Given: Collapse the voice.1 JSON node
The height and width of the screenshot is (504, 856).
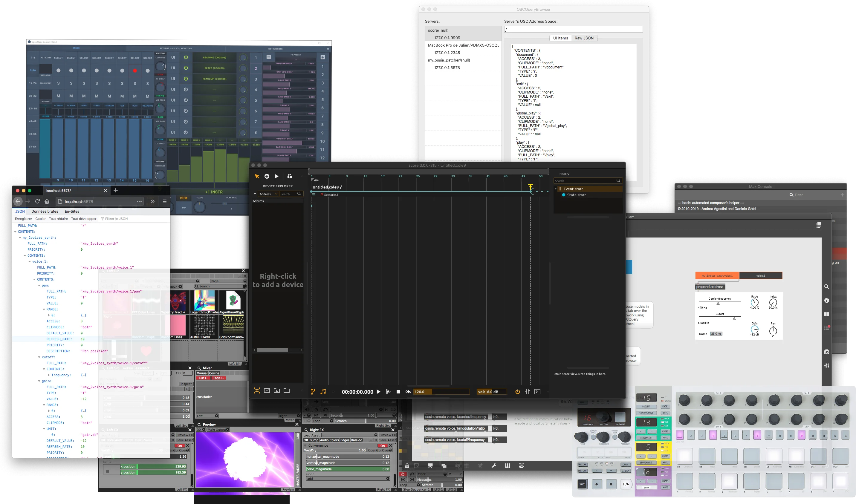Looking at the screenshot, I should 30,261.
